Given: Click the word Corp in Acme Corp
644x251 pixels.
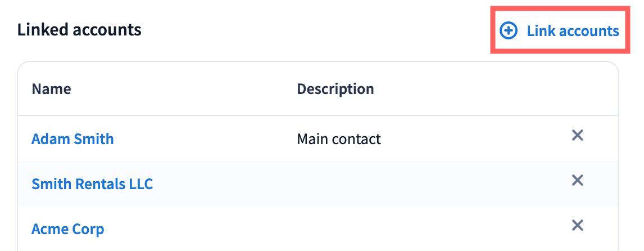Looking at the screenshot, I should (x=89, y=229).
